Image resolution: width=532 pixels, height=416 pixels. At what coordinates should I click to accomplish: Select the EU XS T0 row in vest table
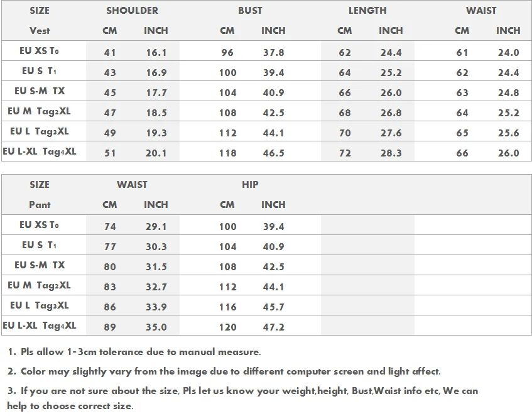tap(39, 52)
